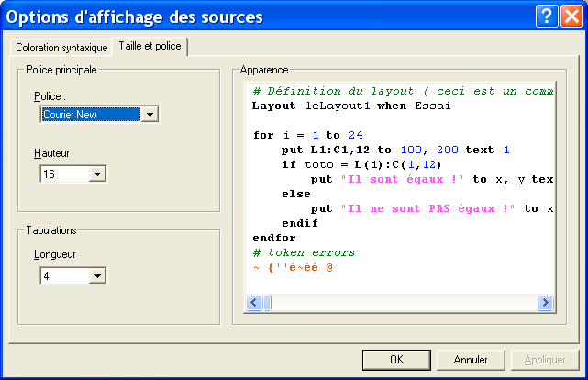Switch to Coloration syntaxique tab
The image size is (588, 380).
tap(61, 48)
